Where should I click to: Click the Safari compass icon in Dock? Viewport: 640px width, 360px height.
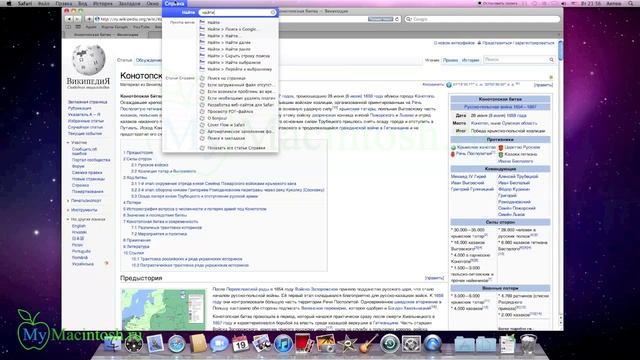point(177,344)
